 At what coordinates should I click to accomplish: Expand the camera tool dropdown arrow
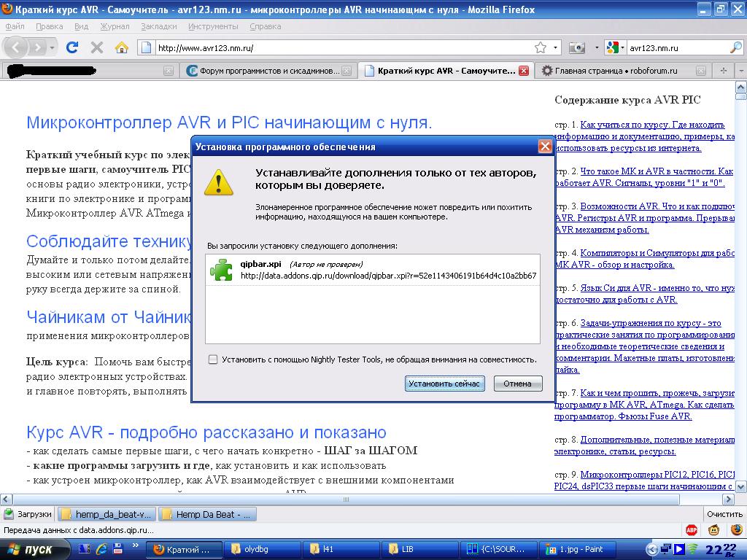click(x=592, y=48)
